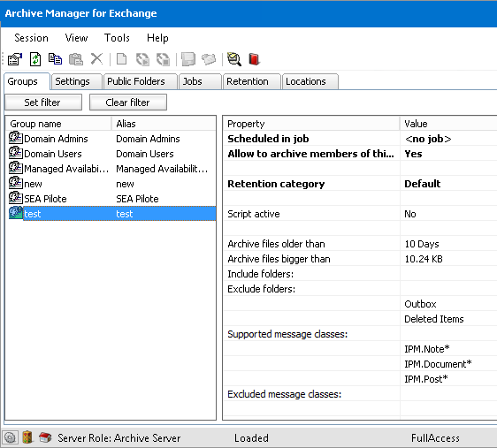Select the test group name
497x448 pixels.
click(33, 214)
